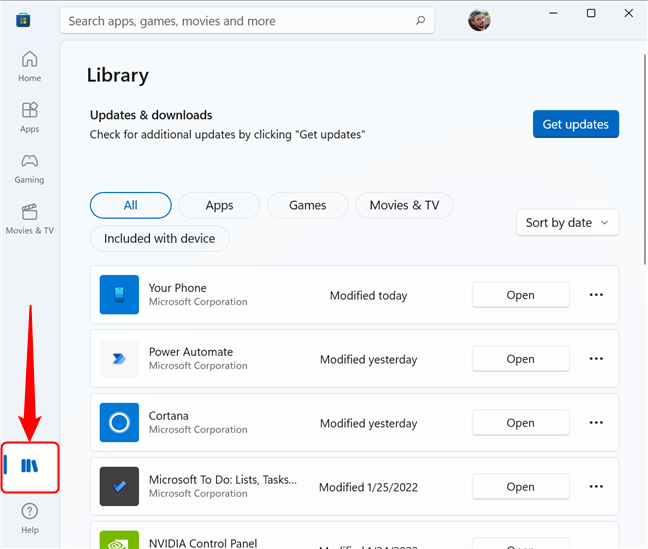This screenshot has width=648, height=549.
Task: Click the Cortana title text
Action: click(169, 415)
